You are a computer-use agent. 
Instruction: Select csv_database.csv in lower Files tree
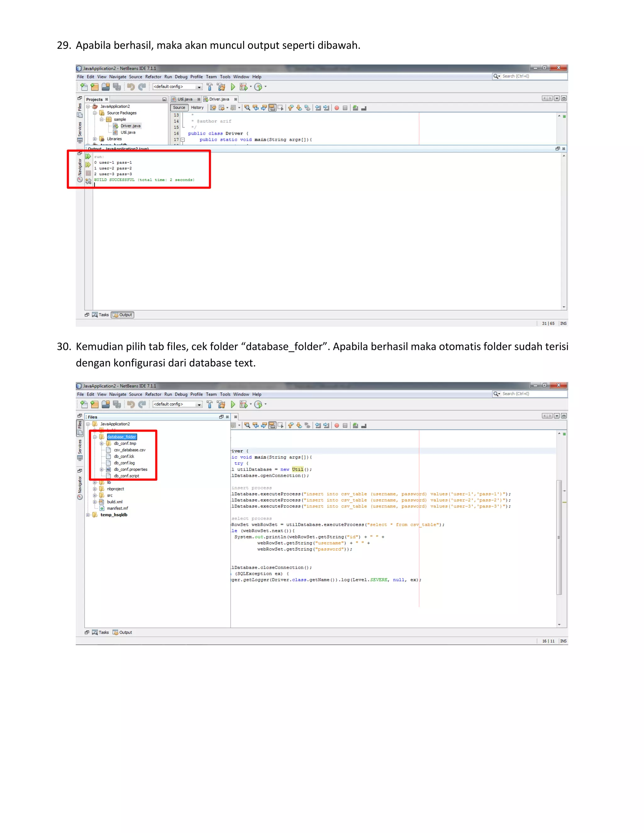point(129,450)
